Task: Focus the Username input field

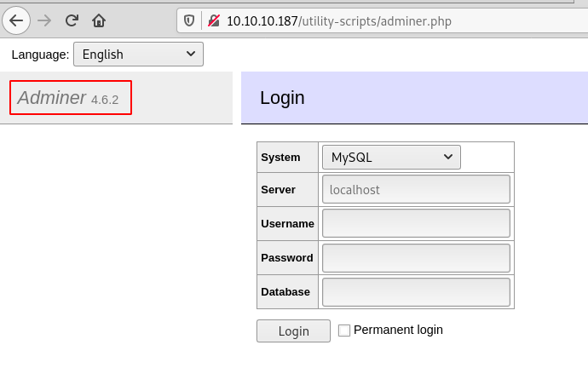Action: point(416,223)
